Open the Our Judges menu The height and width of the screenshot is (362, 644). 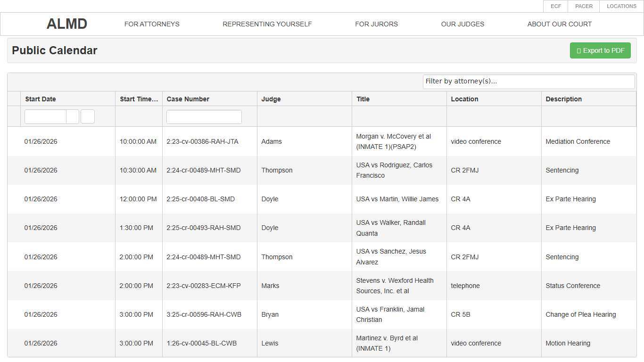pos(462,24)
